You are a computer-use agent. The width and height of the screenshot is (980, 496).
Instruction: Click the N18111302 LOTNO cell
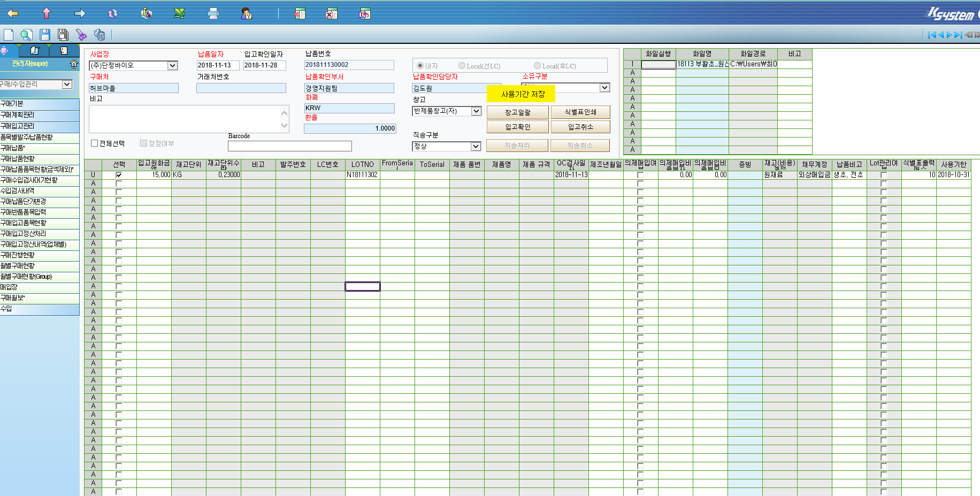pos(362,175)
